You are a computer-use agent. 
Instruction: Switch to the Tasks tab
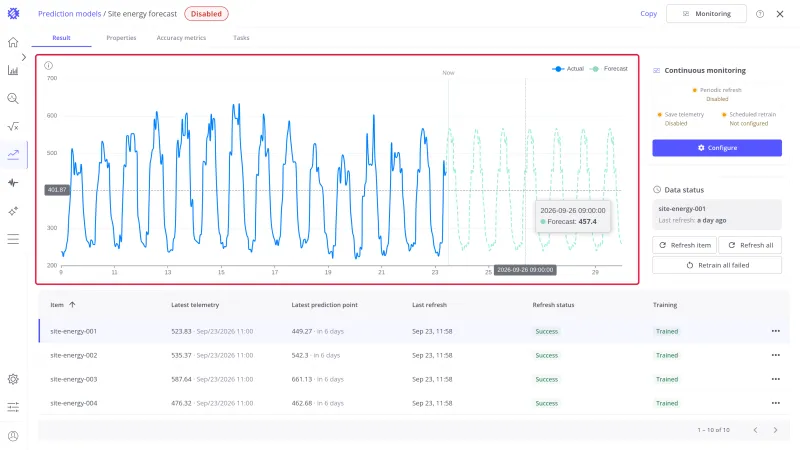pos(241,38)
